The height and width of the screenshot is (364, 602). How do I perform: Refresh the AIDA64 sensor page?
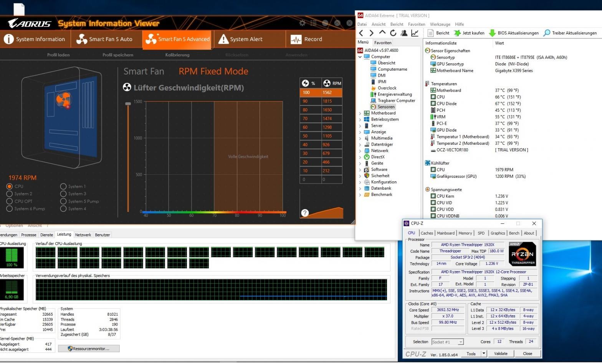click(393, 33)
